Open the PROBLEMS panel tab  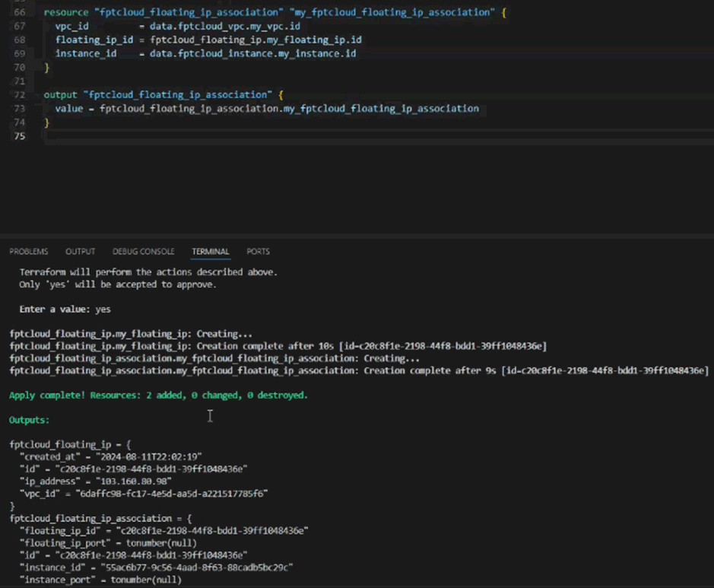(x=29, y=252)
